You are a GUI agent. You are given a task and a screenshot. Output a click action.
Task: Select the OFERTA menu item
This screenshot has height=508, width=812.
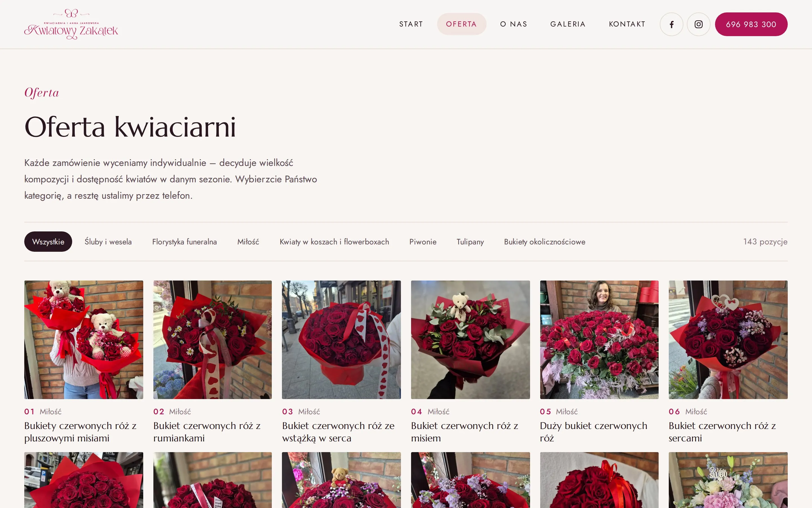pos(461,24)
